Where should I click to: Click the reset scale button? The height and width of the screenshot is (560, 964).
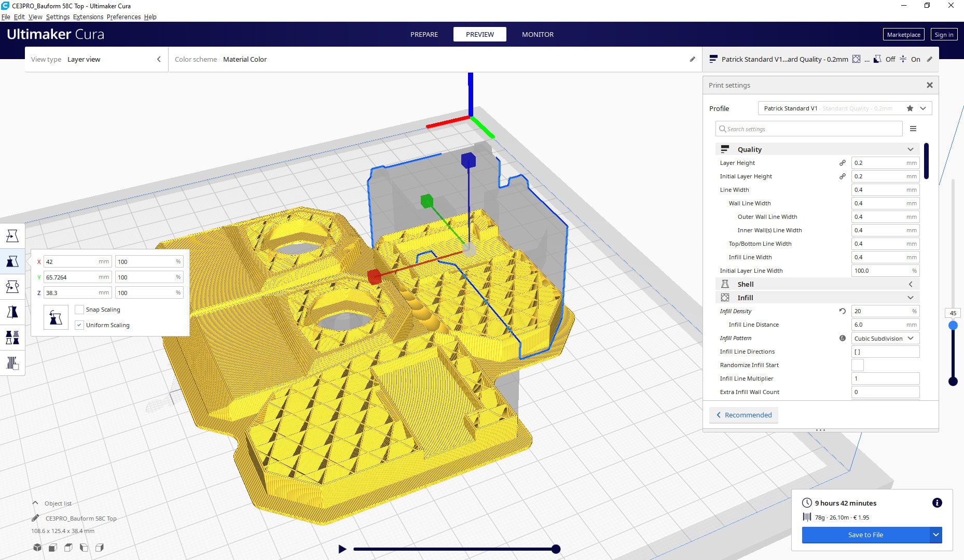pyautogui.click(x=56, y=317)
